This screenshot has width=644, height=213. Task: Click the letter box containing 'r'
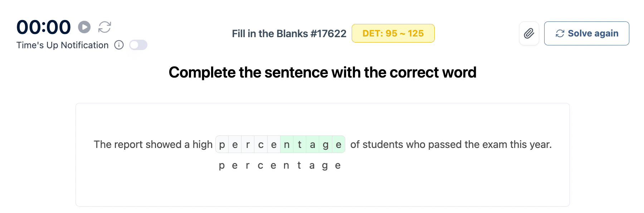click(x=248, y=144)
